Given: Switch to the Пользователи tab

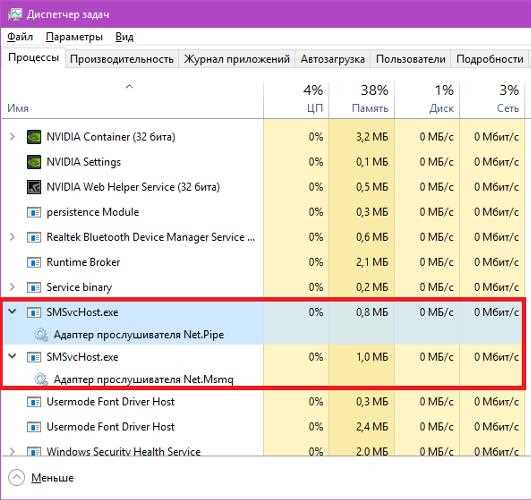Looking at the screenshot, I should coord(410,59).
